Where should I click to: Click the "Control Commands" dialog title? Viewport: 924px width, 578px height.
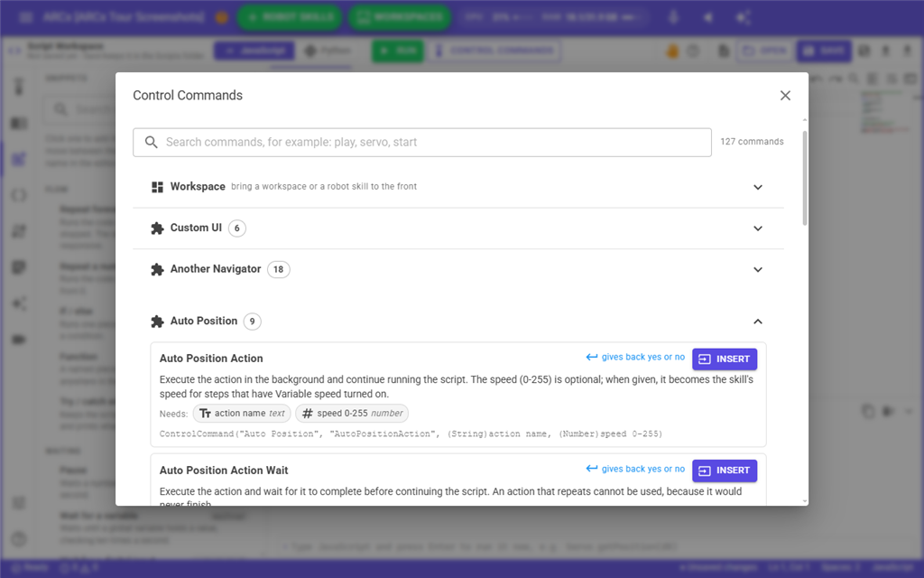click(188, 96)
